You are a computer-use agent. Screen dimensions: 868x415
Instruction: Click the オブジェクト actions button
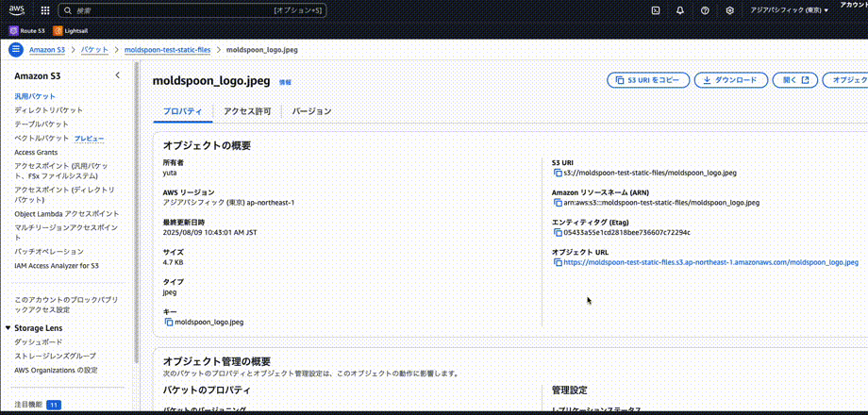(x=845, y=80)
